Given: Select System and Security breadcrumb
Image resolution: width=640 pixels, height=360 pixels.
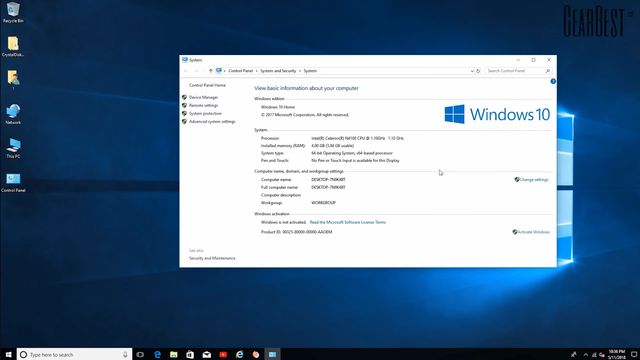Looking at the screenshot, I should [278, 71].
